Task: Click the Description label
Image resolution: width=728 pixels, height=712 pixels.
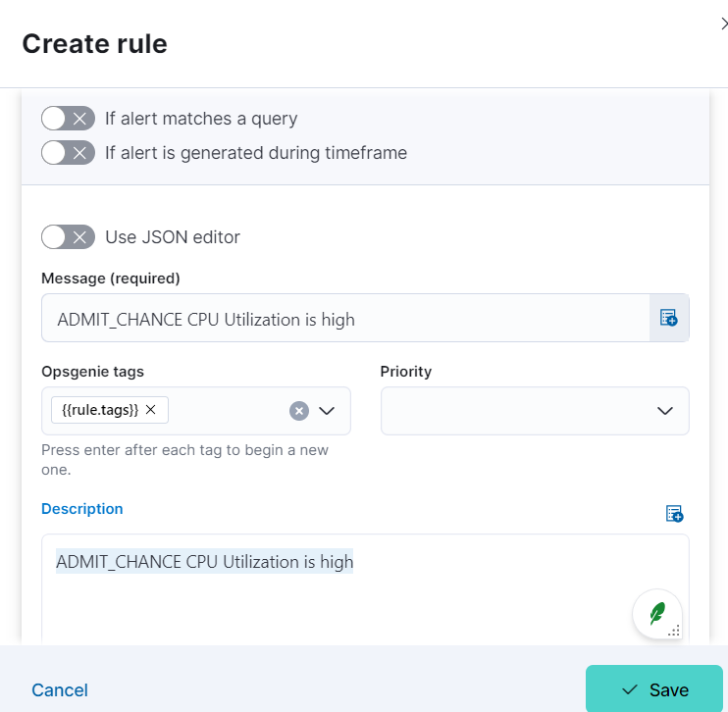Action: point(82,509)
